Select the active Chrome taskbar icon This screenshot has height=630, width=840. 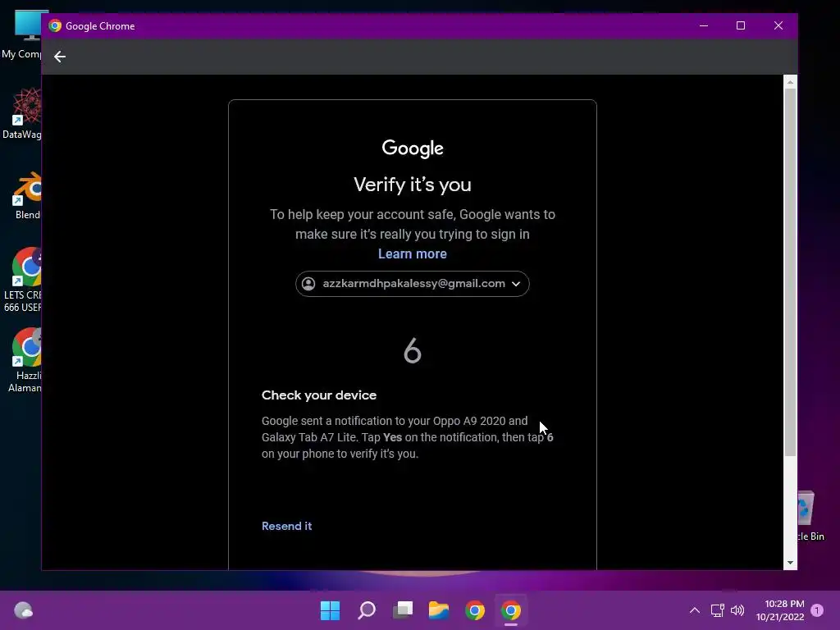(511, 610)
